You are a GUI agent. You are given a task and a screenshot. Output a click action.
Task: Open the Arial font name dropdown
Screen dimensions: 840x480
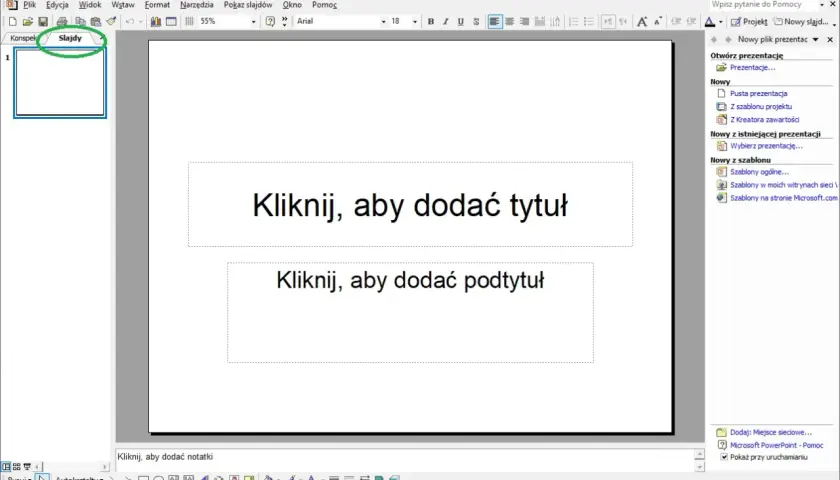pyautogui.click(x=383, y=22)
